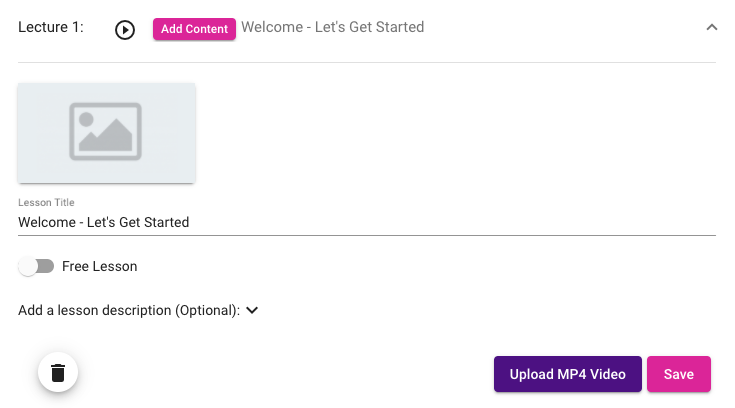Viewport: 735px width, 408px height.
Task: Click the Upload MP4 Video button
Action: point(568,374)
